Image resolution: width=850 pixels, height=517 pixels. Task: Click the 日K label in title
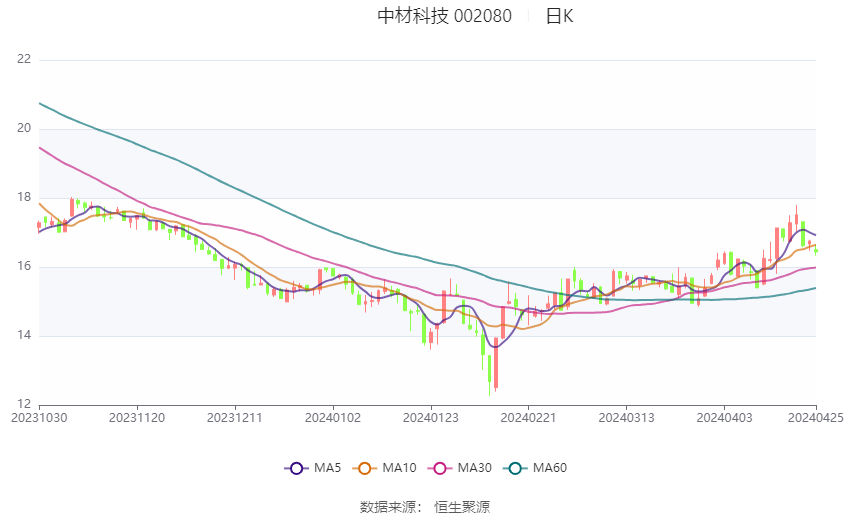[559, 16]
